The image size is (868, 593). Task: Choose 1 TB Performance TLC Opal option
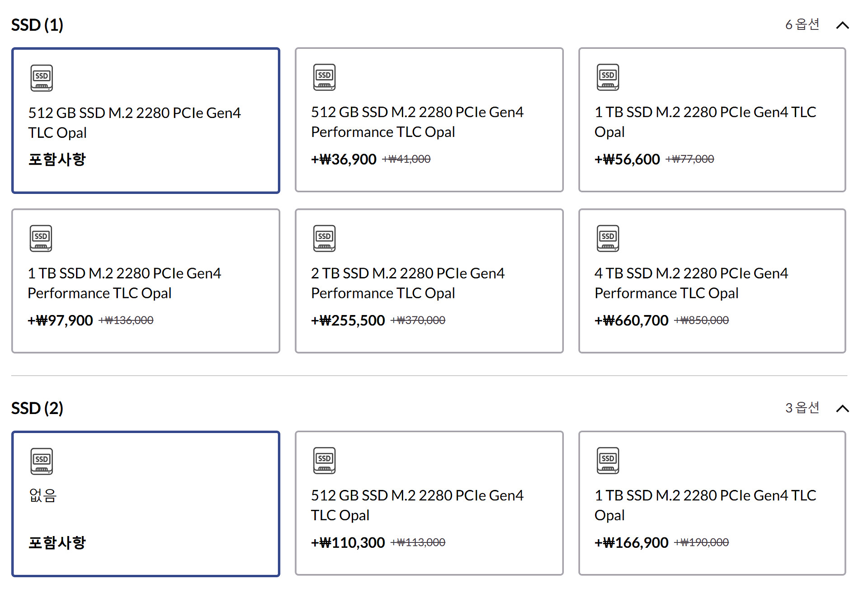coord(146,281)
